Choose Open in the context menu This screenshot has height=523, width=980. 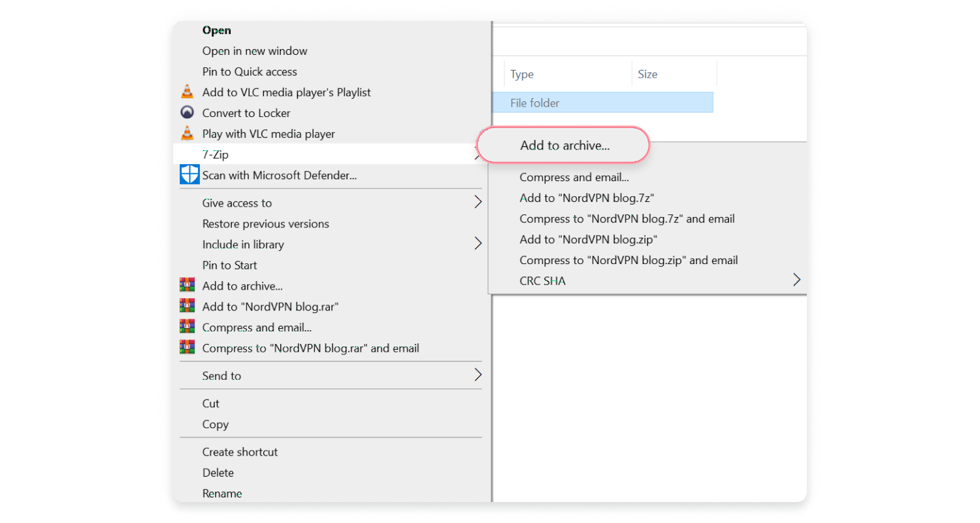coord(216,30)
